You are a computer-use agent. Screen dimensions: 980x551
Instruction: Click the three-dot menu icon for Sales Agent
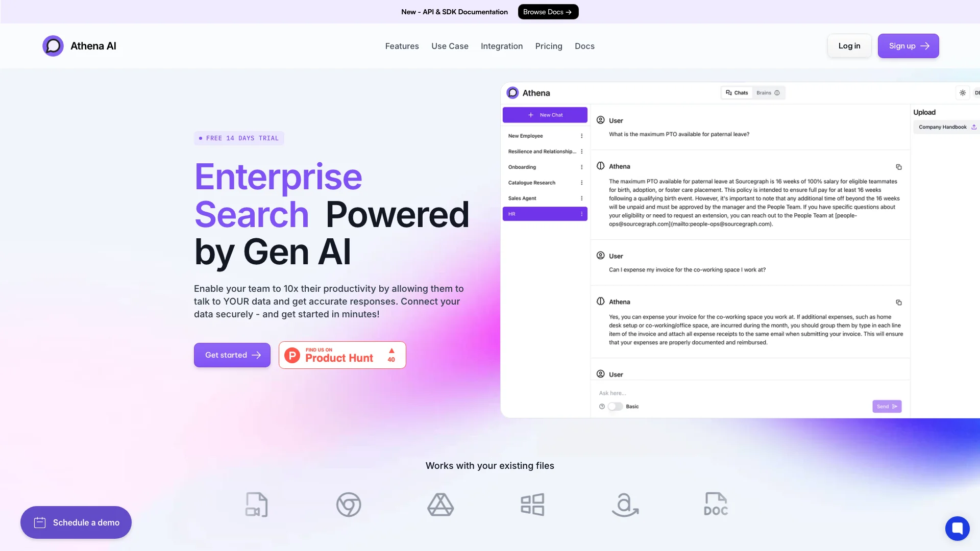[x=581, y=198]
